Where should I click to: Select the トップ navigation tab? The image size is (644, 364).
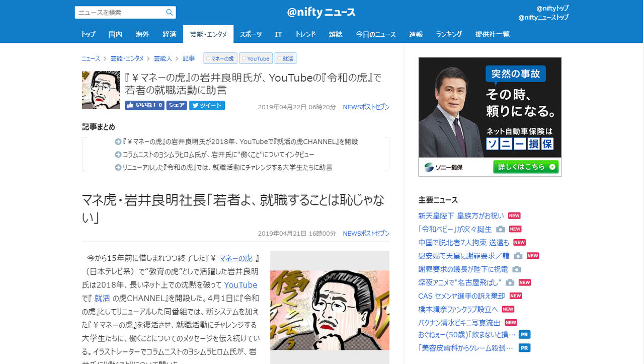pyautogui.click(x=88, y=34)
